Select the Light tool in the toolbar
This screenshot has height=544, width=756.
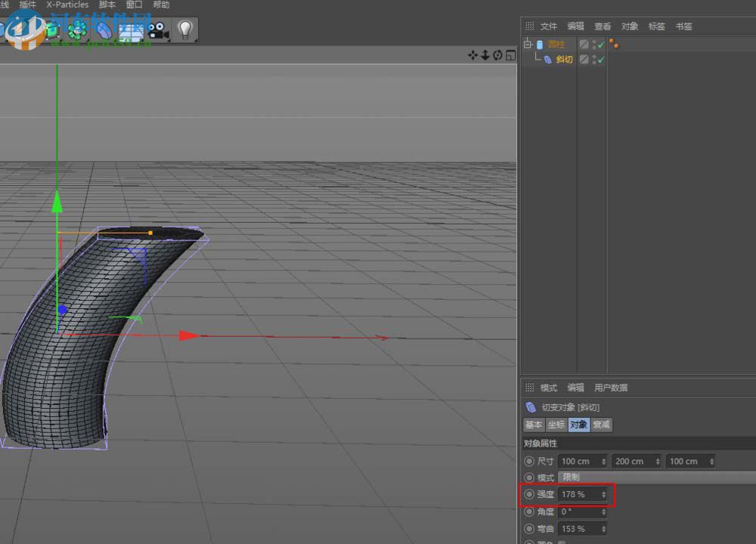pyautogui.click(x=183, y=30)
